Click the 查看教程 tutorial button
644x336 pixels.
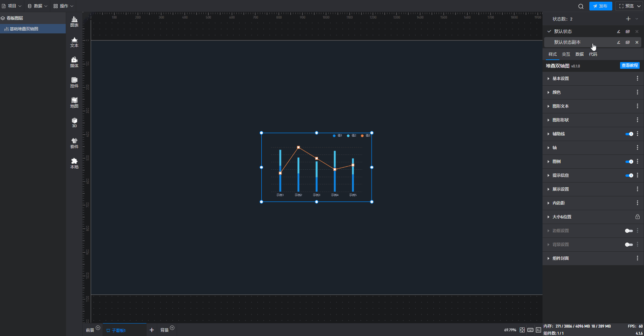point(630,65)
